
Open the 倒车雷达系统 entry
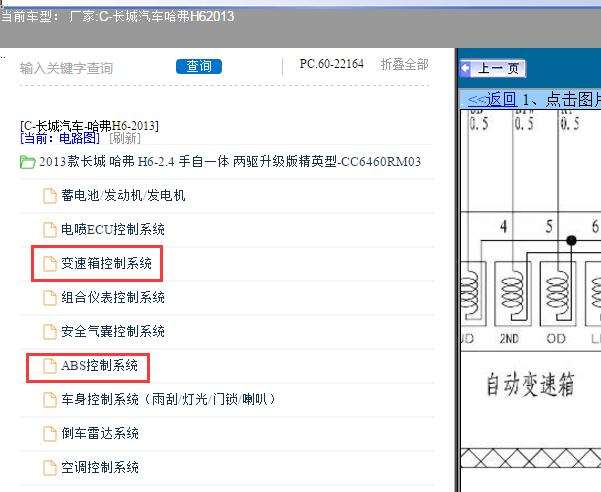100,433
